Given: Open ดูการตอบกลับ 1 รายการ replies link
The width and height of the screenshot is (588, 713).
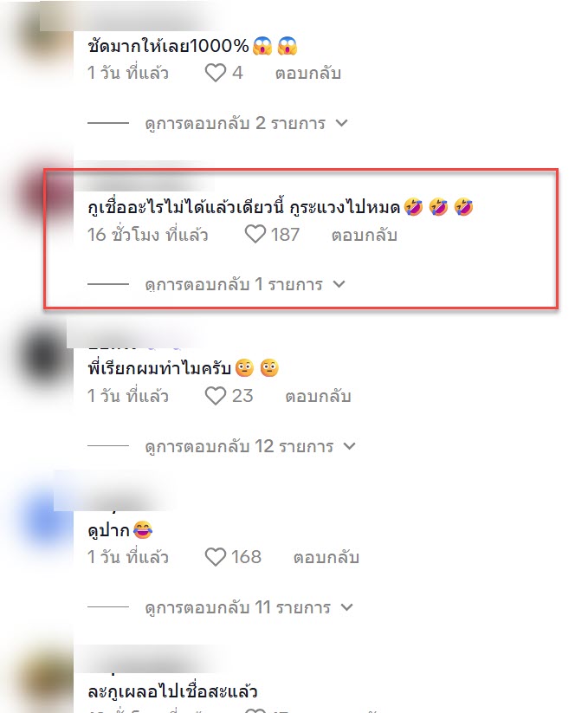Looking at the screenshot, I should 234,285.
